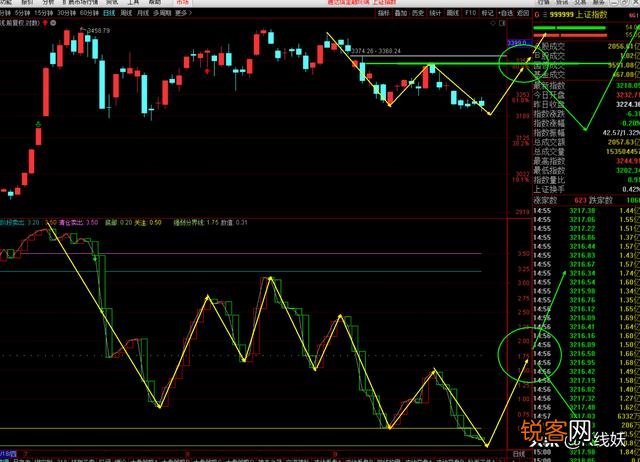
Task: Select the 指数涨跌 row
Action: pyautogui.click(x=587, y=114)
